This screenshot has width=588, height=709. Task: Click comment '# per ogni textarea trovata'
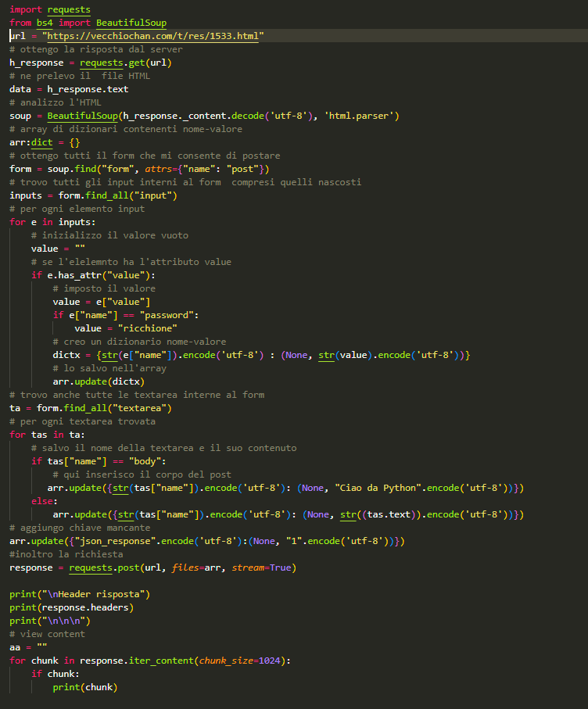82,421
